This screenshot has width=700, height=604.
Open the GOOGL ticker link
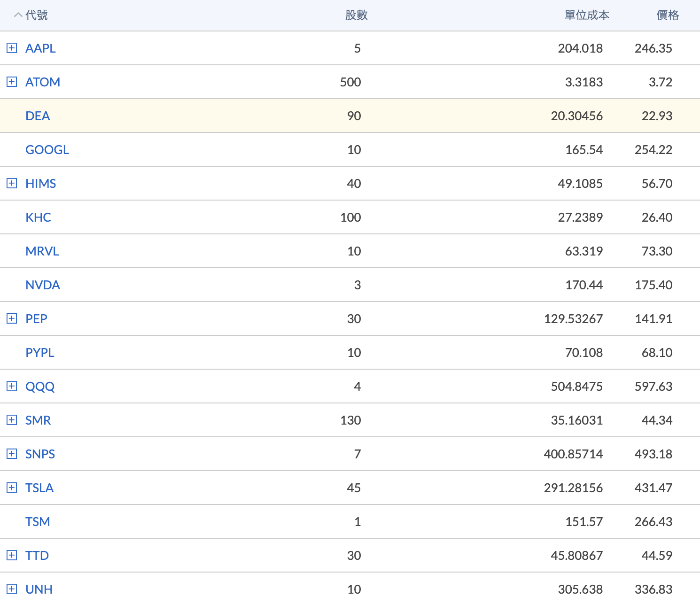click(47, 149)
